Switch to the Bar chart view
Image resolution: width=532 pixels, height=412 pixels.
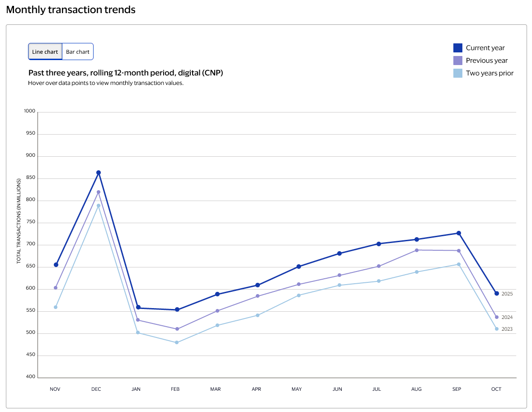point(77,51)
